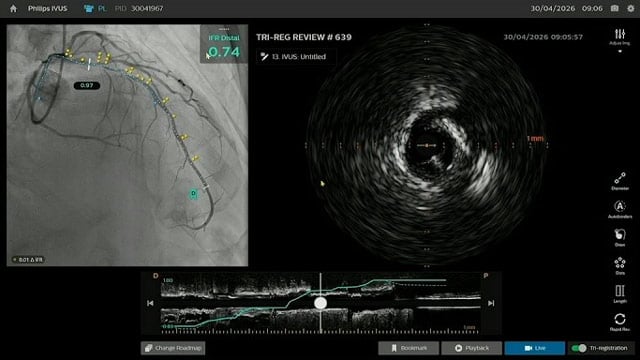640x360 pixels.
Task: Start Playback of the recording
Action: point(472,348)
